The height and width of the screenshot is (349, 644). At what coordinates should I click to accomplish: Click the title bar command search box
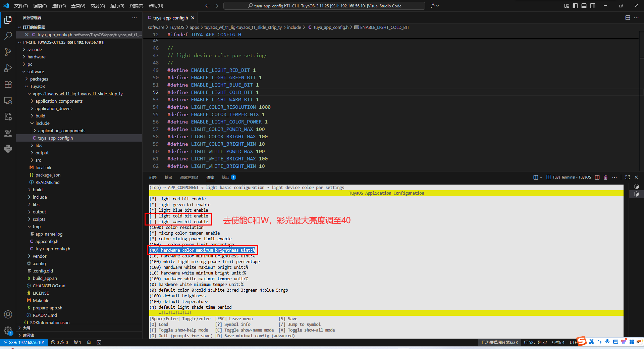coord(324,6)
